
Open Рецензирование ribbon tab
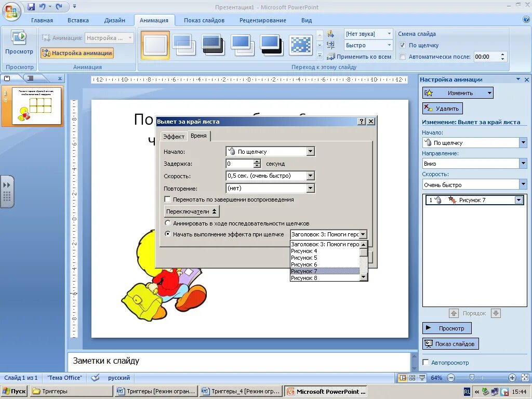(x=262, y=20)
